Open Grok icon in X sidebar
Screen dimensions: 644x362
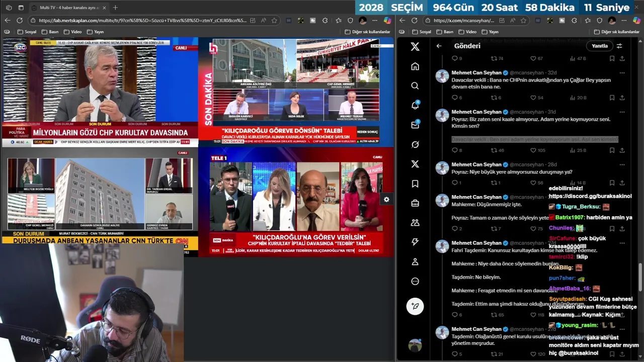pos(415,144)
